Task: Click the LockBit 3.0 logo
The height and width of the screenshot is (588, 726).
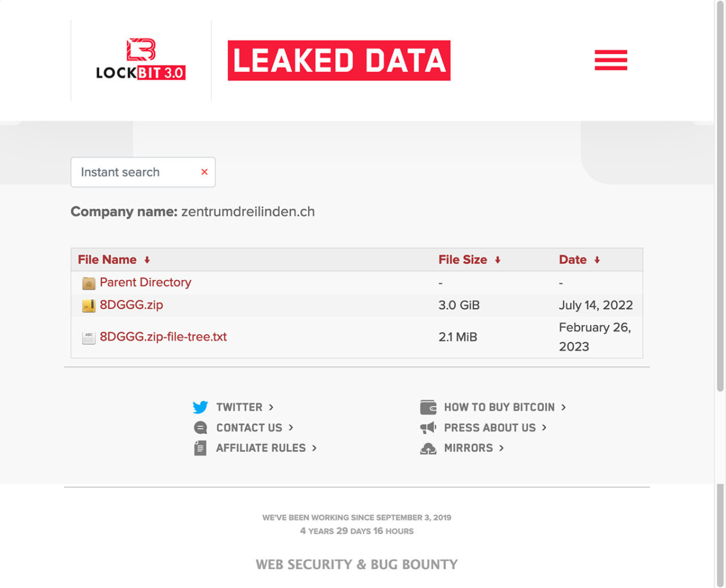Action: point(141,60)
